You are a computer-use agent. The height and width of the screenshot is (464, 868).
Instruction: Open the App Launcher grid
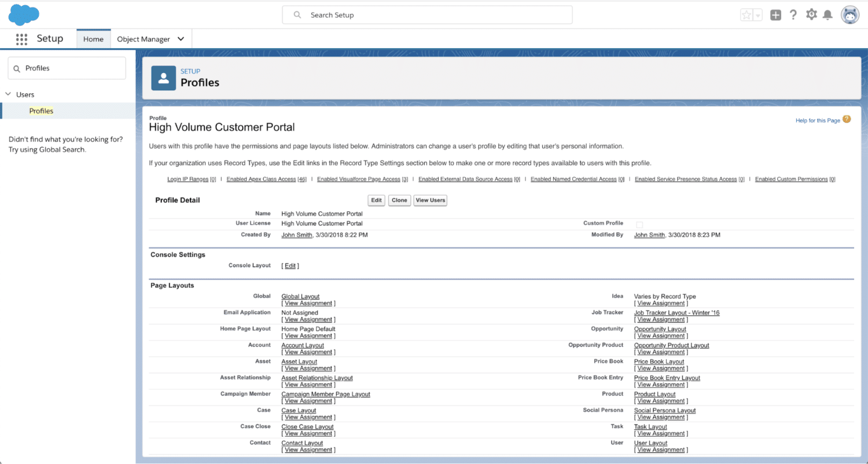tap(21, 39)
